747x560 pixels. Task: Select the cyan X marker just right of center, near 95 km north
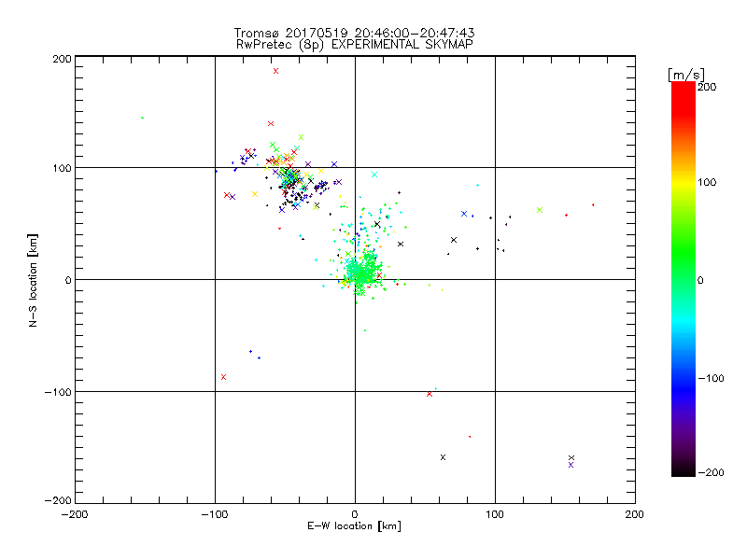[x=374, y=175]
